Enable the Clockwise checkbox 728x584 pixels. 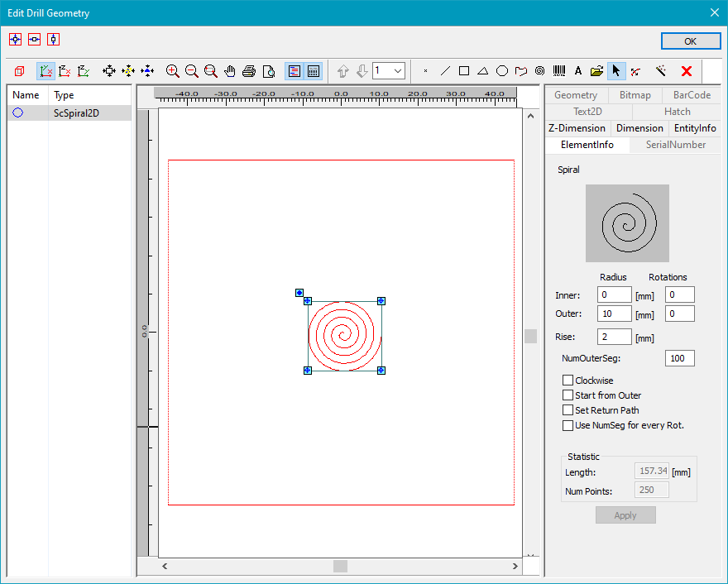pos(568,381)
